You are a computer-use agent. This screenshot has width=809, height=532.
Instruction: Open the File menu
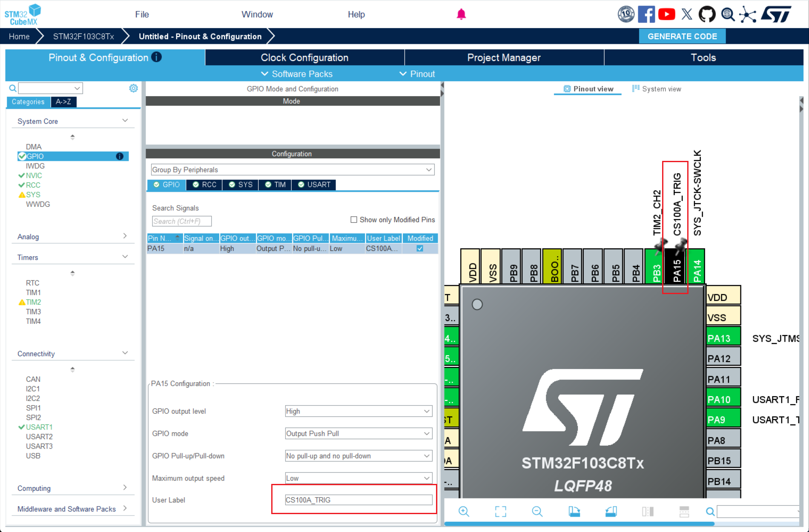coord(142,14)
